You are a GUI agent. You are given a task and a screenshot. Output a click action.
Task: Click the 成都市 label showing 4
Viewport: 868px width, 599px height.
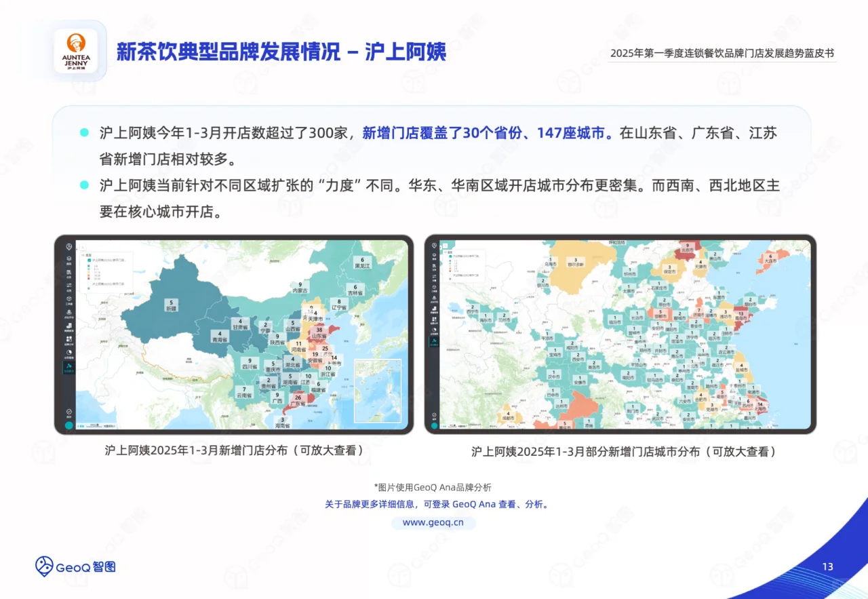(x=508, y=417)
